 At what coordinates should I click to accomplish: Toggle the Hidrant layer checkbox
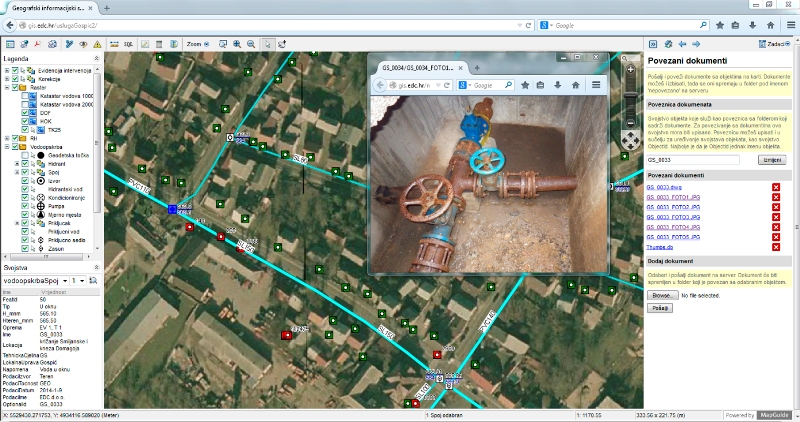pos(24,164)
